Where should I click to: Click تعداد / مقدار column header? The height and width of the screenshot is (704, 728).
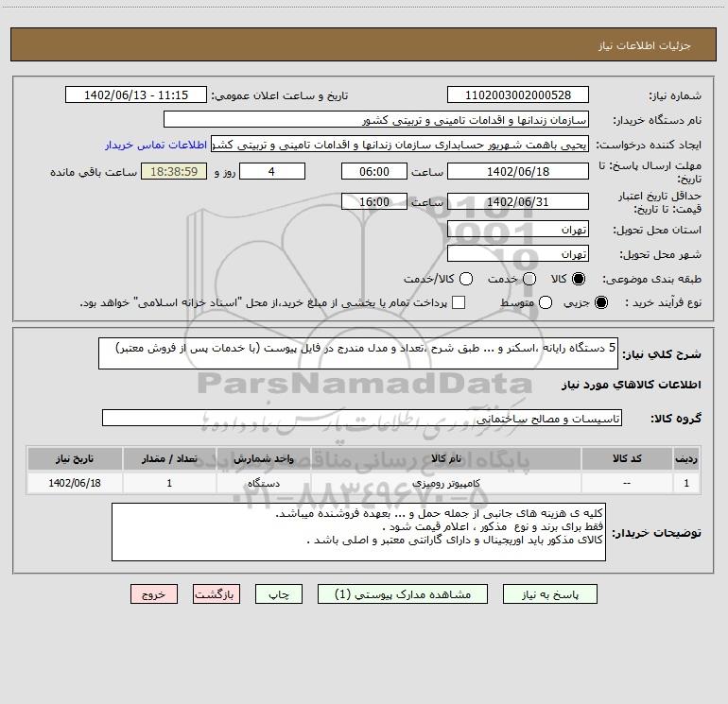(169, 458)
